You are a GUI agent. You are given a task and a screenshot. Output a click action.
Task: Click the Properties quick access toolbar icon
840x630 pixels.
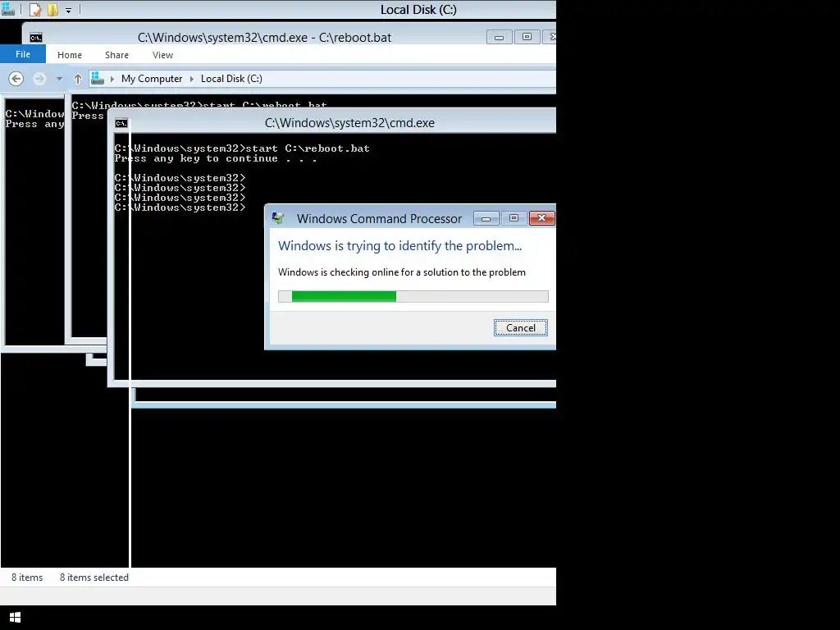[x=34, y=10]
